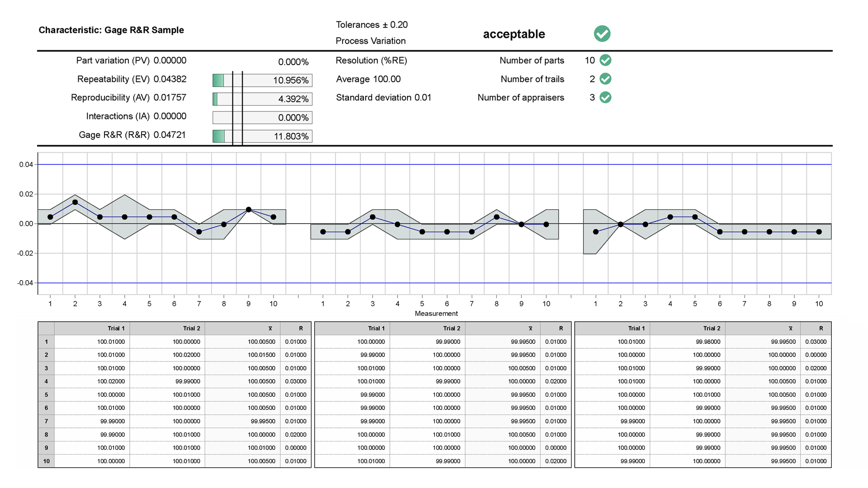
Task: Select row 4 header in first table
Action: (46, 381)
